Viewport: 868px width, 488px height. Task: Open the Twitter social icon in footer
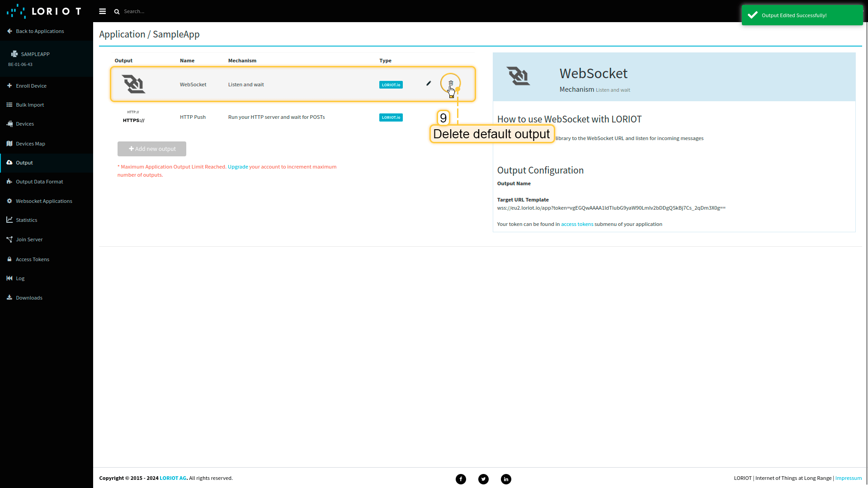pyautogui.click(x=483, y=479)
